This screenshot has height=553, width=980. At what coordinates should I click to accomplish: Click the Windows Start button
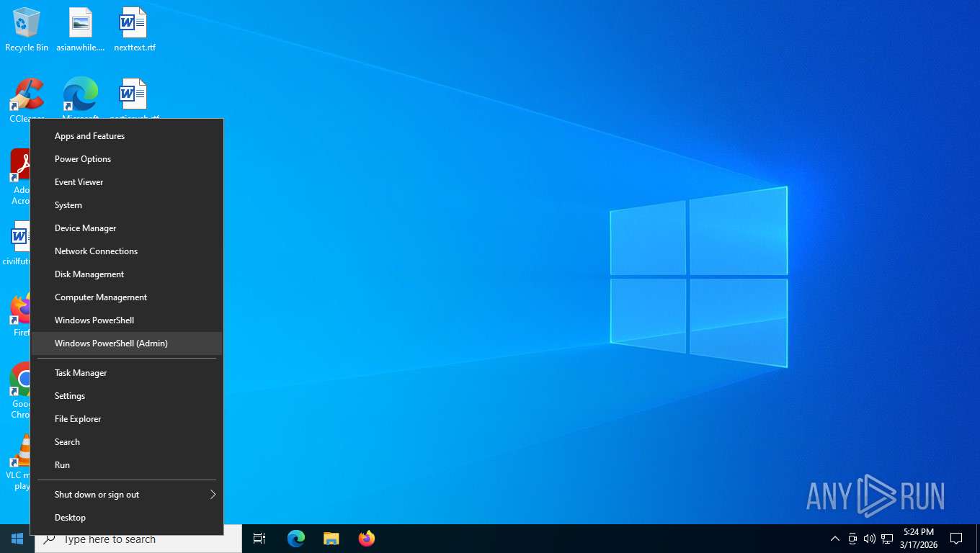17,539
